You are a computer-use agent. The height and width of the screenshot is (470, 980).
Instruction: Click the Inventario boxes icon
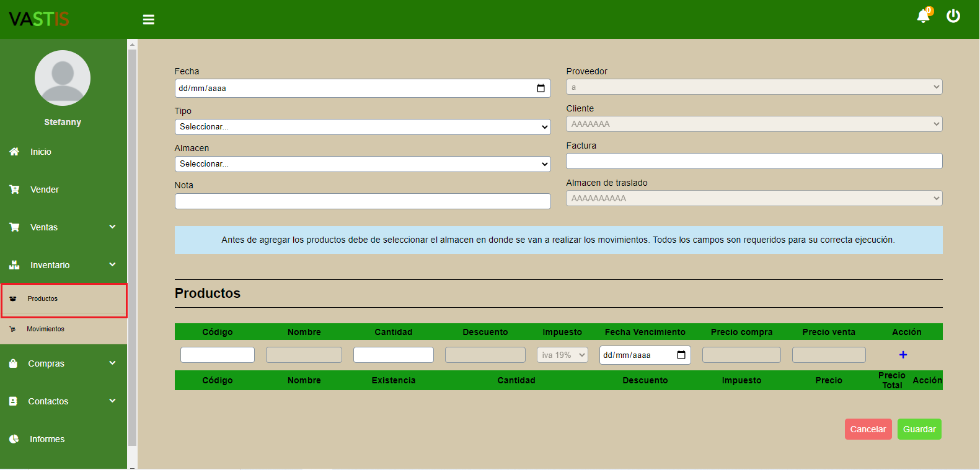14,265
